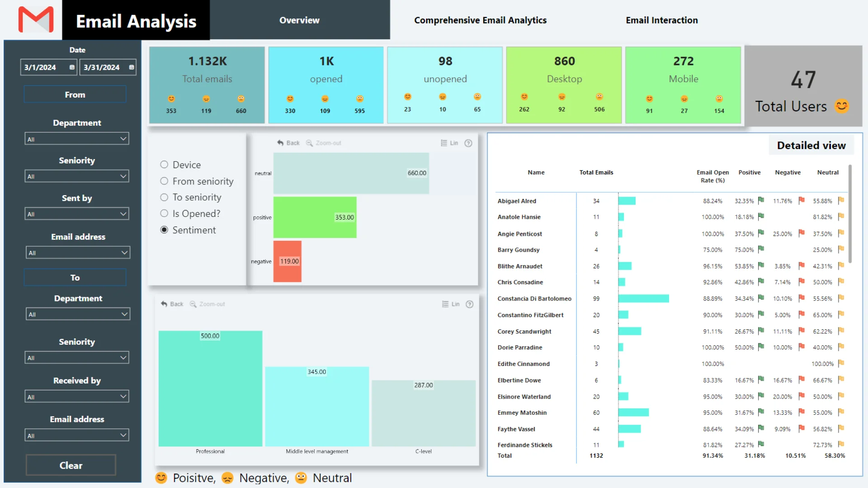Click green positive flag for Abigael Alred
Screen dimensions: 868x488
(761, 200)
